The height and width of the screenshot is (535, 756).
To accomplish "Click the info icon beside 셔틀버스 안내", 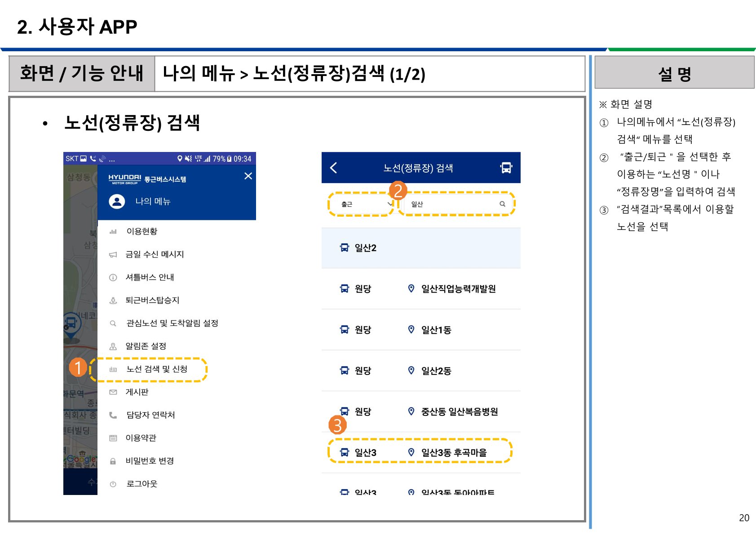I will [113, 277].
